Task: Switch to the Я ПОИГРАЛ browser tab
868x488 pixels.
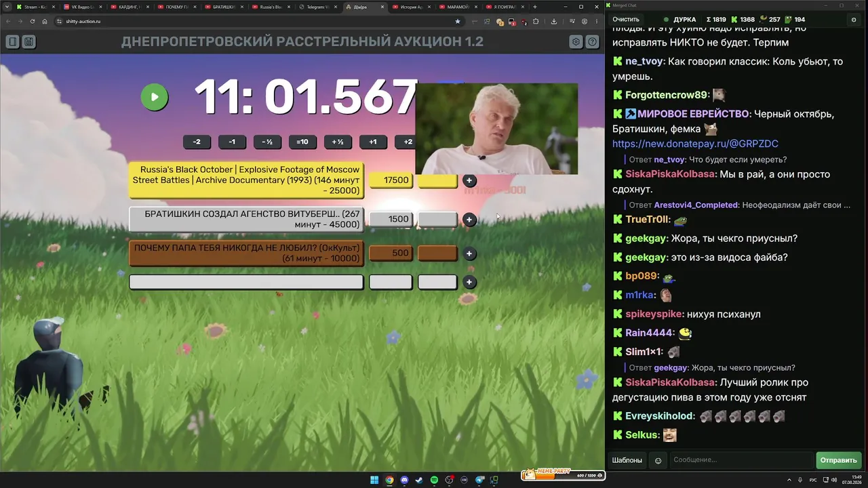Action: (505, 7)
